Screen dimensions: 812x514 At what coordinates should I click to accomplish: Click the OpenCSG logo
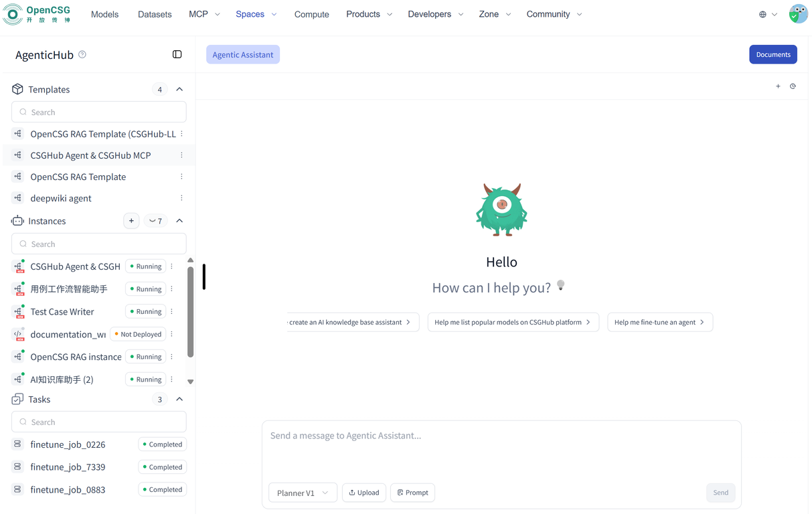[37, 14]
